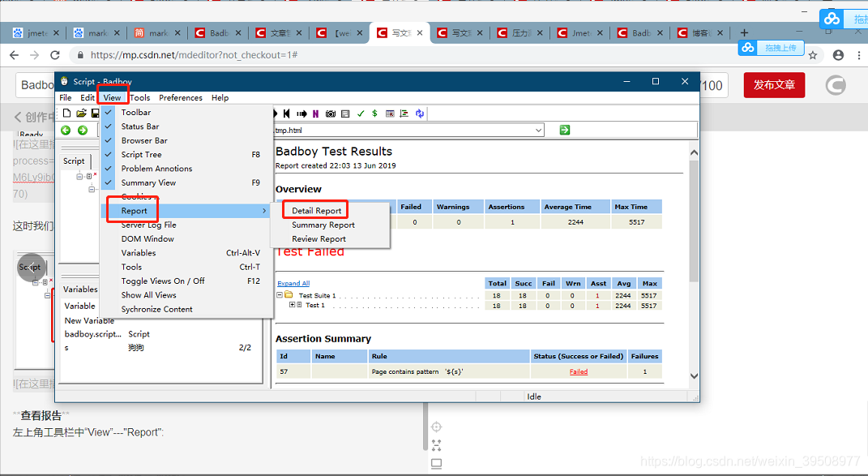
Task: Click the CSDN logo circle top right
Action: pyautogui.click(x=836, y=85)
